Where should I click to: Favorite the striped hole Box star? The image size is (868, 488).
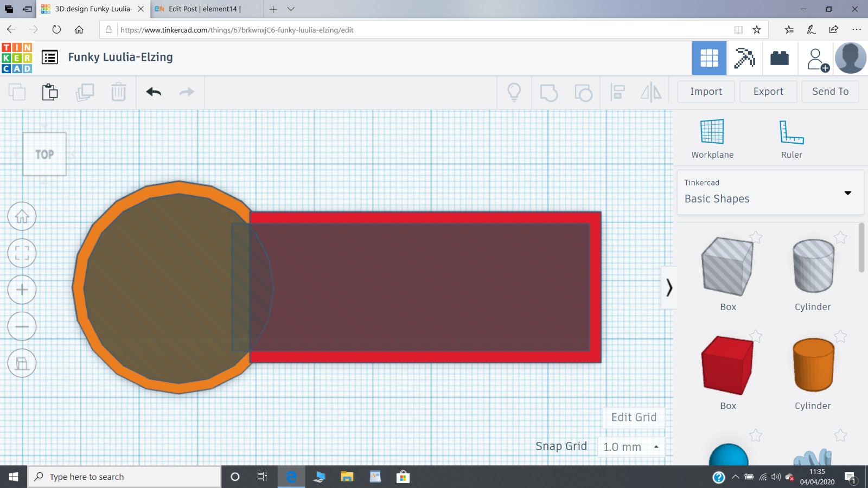(x=756, y=237)
